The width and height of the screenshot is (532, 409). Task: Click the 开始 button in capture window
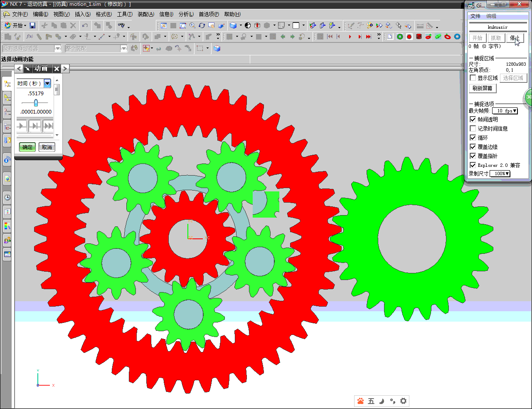click(478, 38)
